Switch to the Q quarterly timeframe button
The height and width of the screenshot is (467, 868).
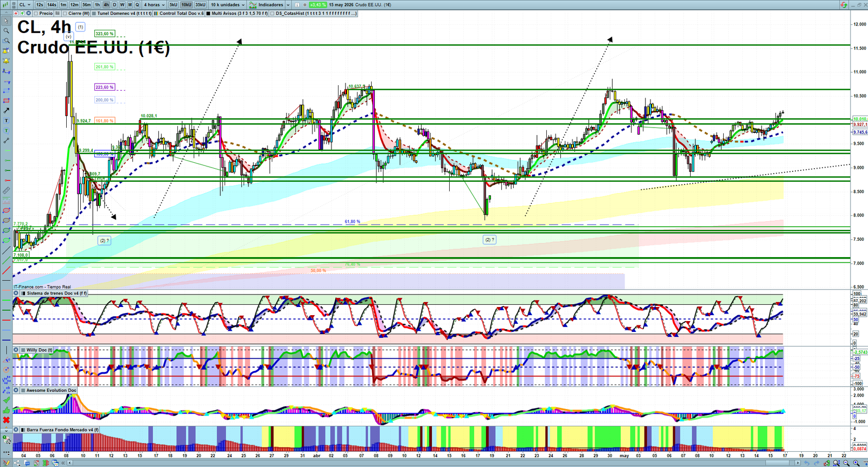(137, 5)
